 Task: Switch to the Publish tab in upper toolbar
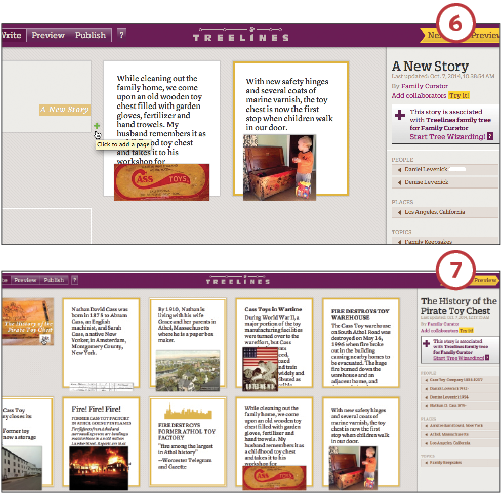90,35
